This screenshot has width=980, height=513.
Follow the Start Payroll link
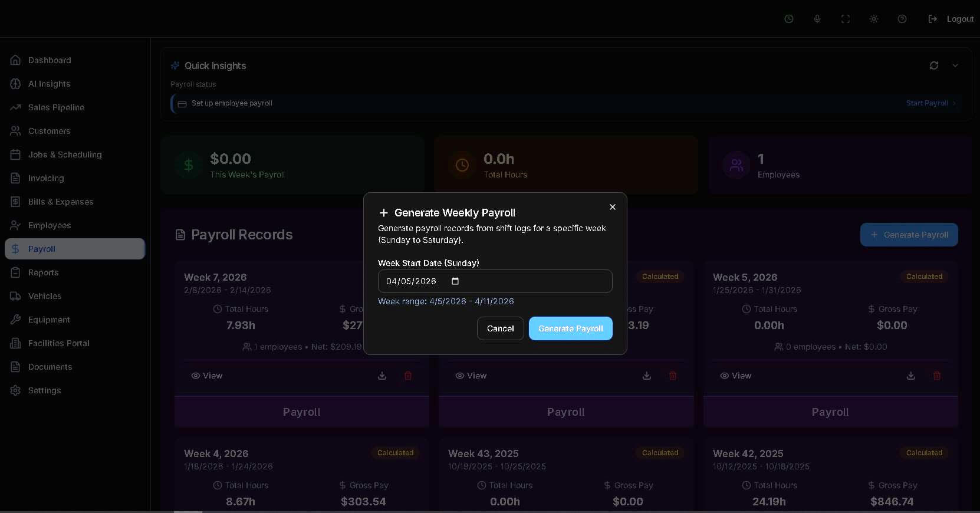(x=930, y=103)
